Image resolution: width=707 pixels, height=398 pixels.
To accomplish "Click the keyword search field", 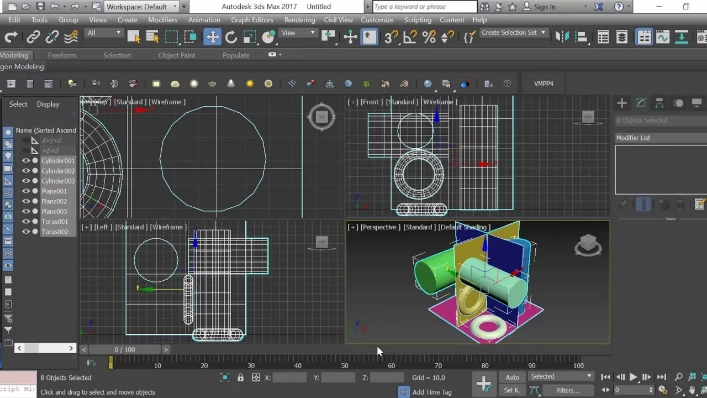I will pos(424,7).
